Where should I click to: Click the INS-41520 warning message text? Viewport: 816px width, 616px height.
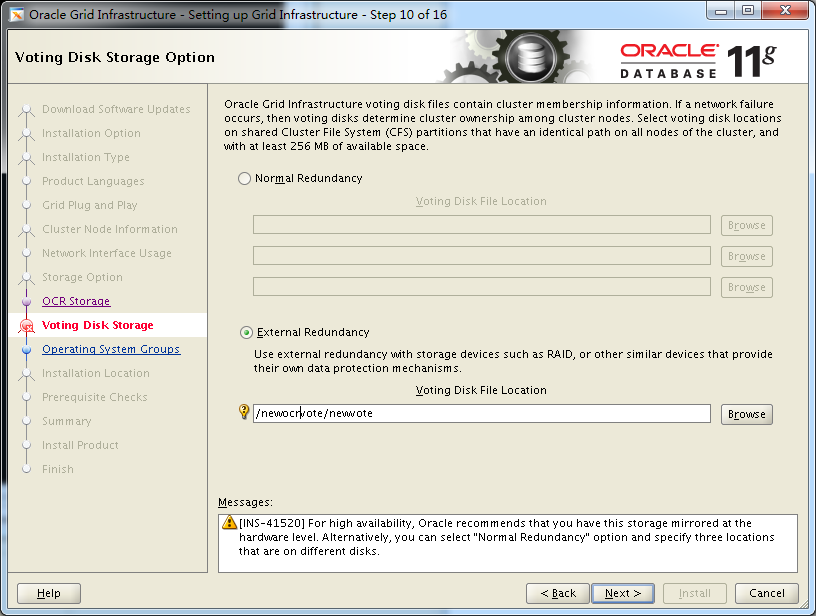507,537
